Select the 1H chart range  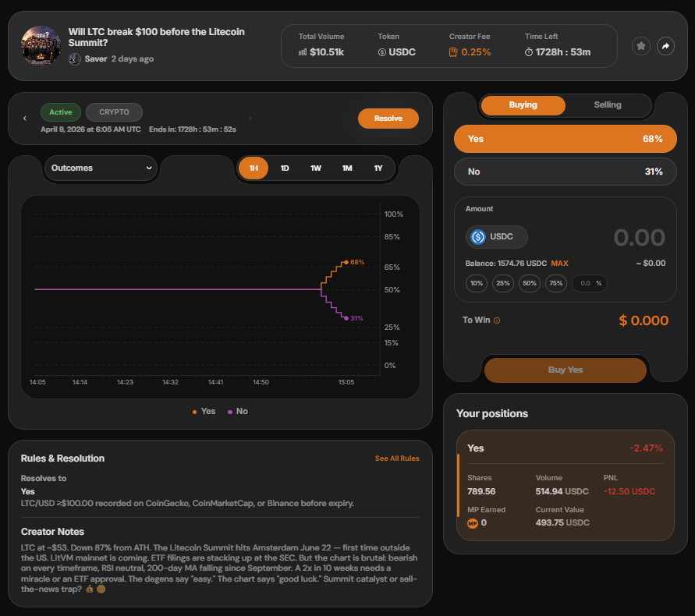[x=254, y=168]
